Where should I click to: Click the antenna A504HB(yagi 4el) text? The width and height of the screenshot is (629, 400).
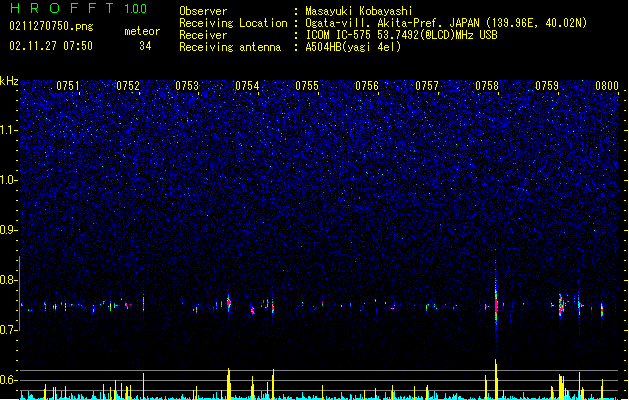coord(353,47)
